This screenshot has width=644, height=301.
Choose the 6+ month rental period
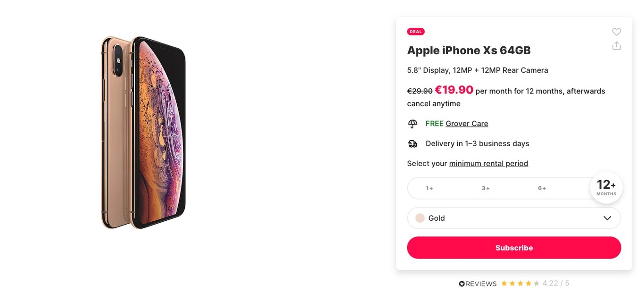click(542, 188)
